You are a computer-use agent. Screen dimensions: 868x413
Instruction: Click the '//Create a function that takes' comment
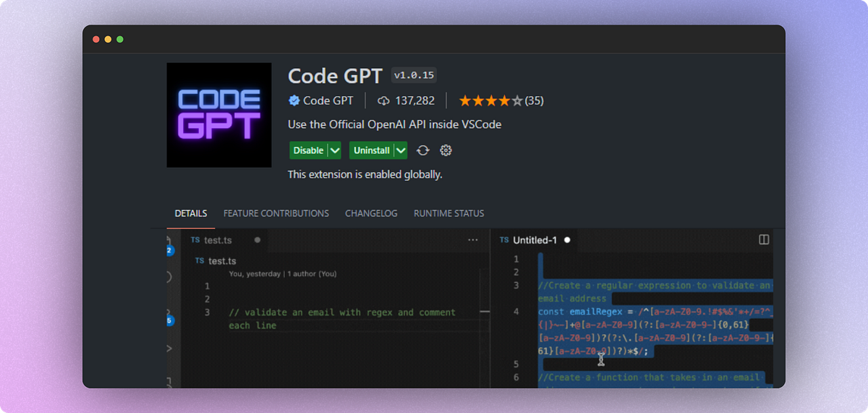click(x=649, y=378)
